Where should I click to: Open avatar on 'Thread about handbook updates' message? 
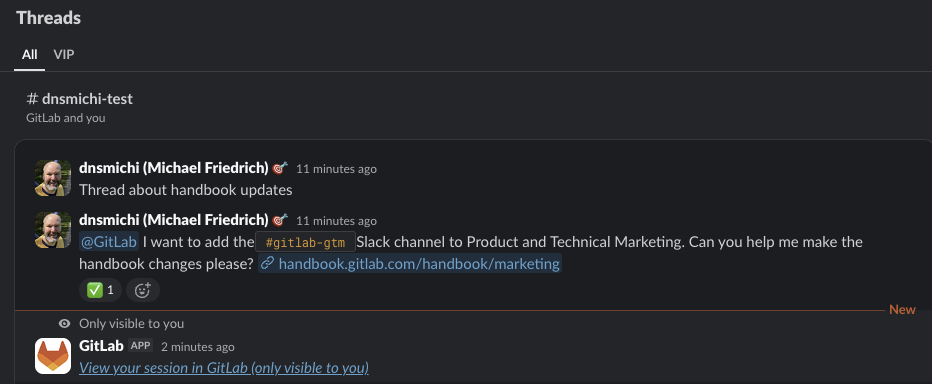pyautogui.click(x=53, y=178)
